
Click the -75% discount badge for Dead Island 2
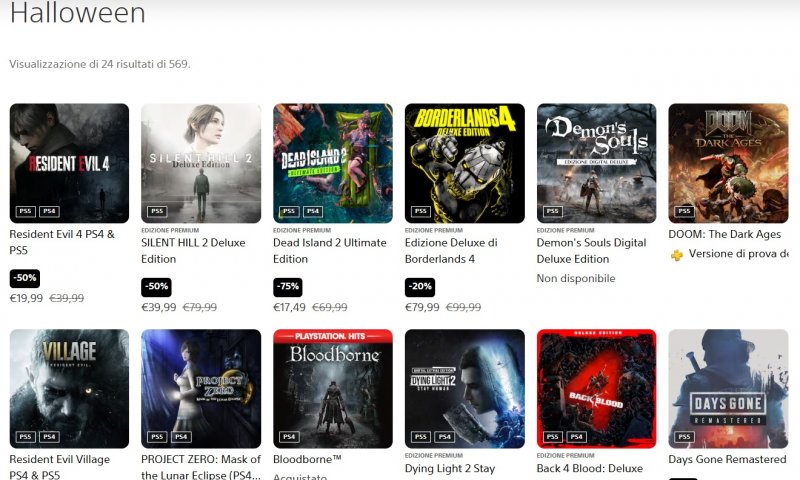pyautogui.click(x=288, y=287)
